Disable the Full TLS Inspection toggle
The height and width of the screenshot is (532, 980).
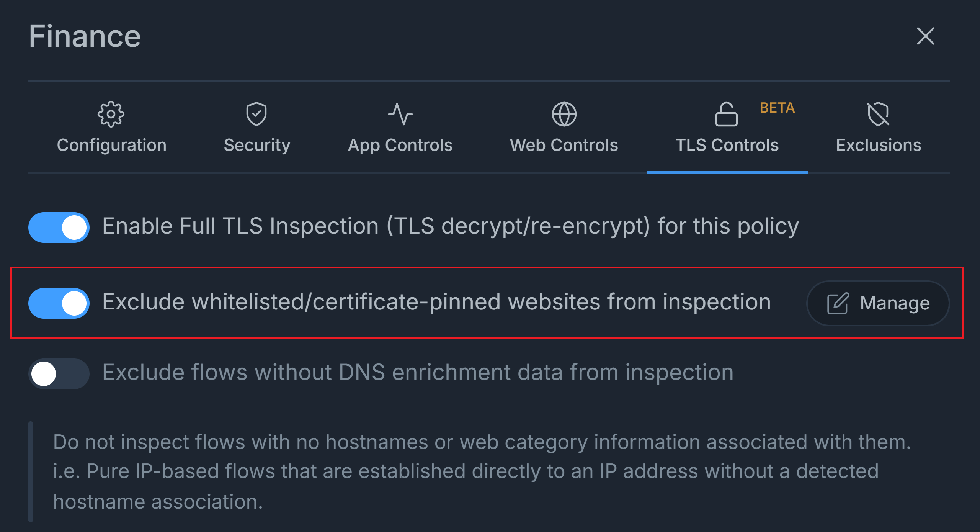tap(59, 228)
